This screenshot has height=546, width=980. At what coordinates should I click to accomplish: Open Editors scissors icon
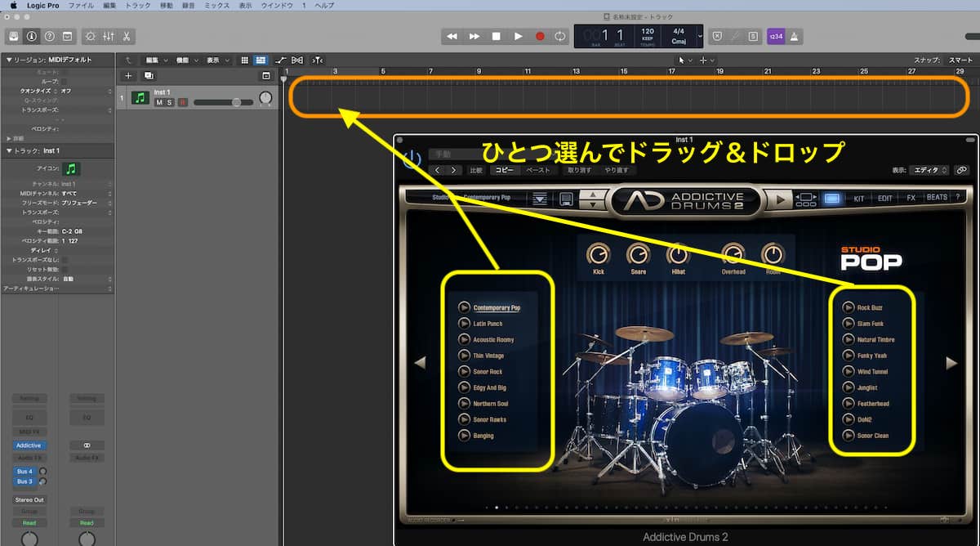[127, 36]
